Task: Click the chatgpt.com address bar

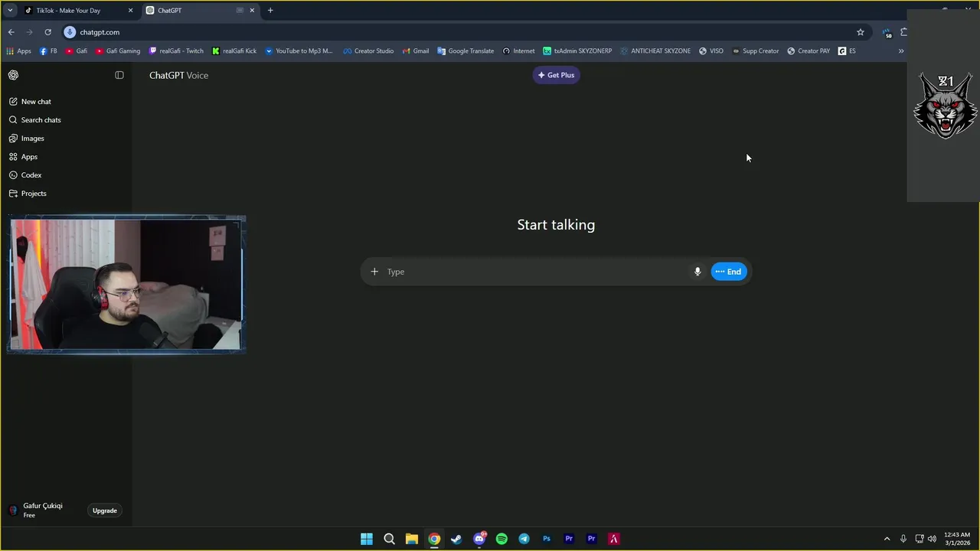Action: pyautogui.click(x=459, y=32)
